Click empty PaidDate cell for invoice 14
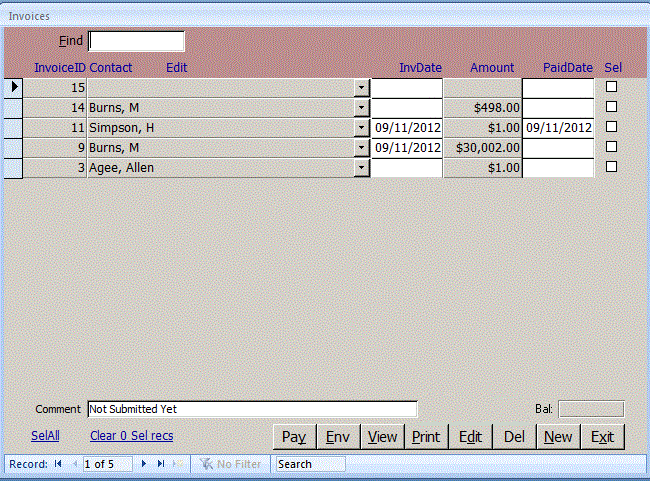The width and height of the screenshot is (650, 481). (558, 108)
